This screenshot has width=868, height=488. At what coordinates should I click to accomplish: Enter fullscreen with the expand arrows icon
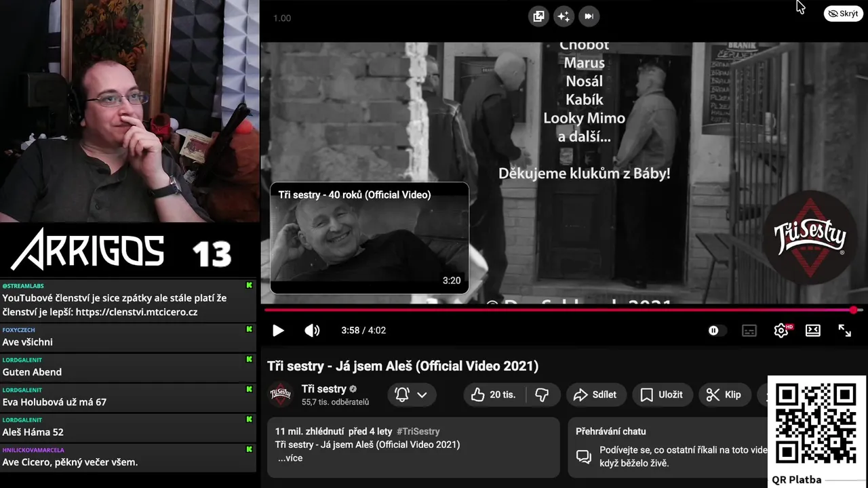[x=845, y=331]
